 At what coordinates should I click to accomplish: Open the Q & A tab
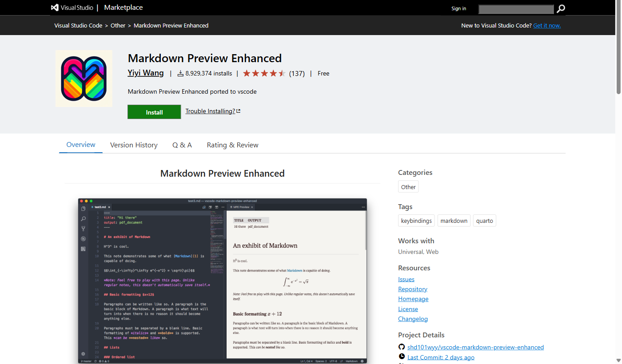coord(182,145)
